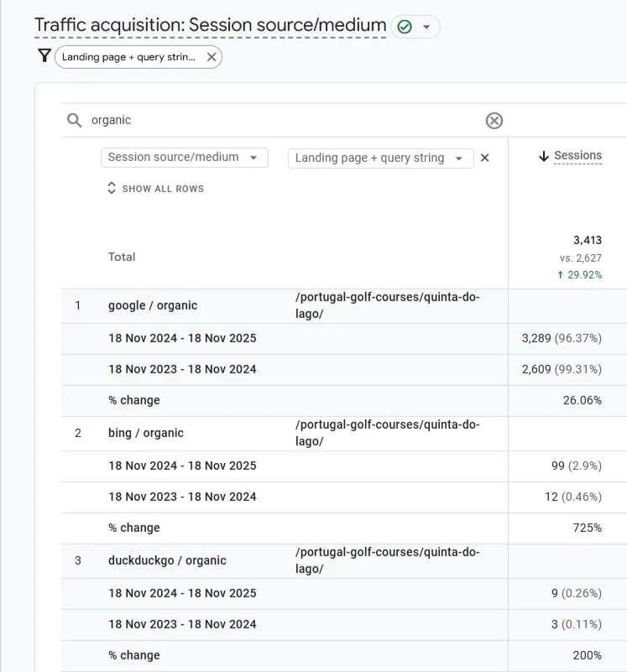Toggle SHOW ALL ROWS to expand hidden rows
Screen dimensions: 627x672
click(x=155, y=188)
